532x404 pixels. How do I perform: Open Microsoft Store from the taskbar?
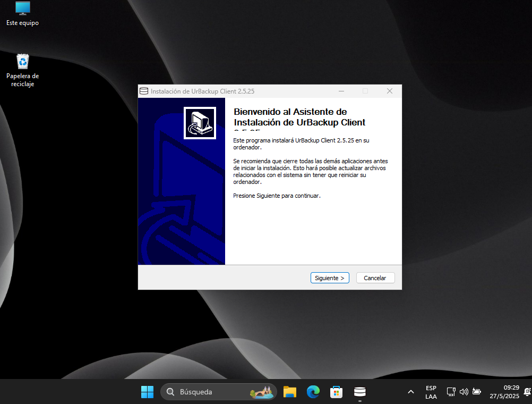coord(336,392)
